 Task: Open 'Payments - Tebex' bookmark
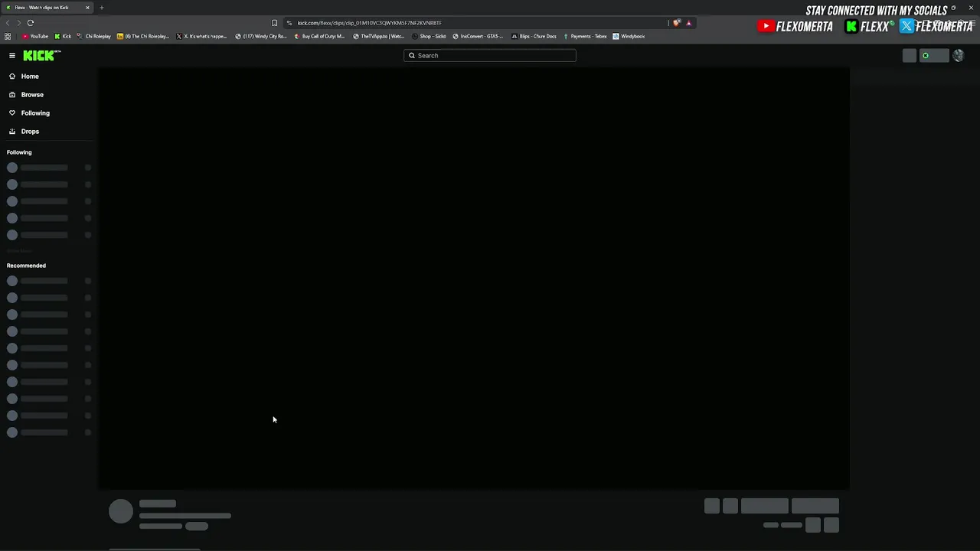[584, 36]
